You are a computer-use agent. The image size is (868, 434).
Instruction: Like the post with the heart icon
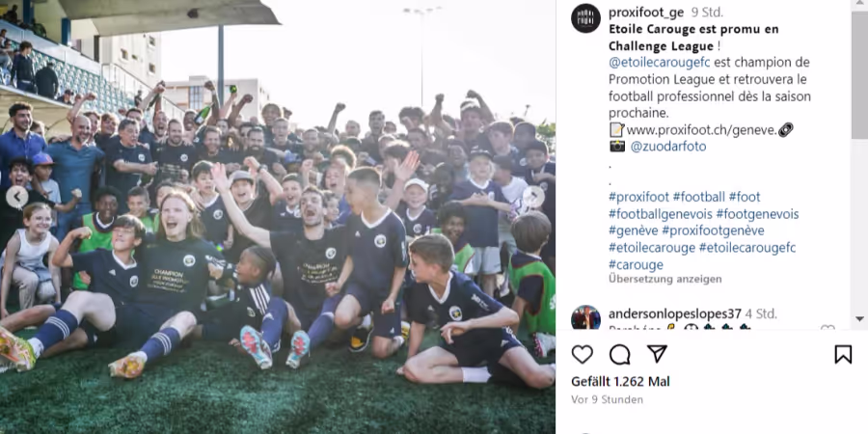[x=582, y=354]
